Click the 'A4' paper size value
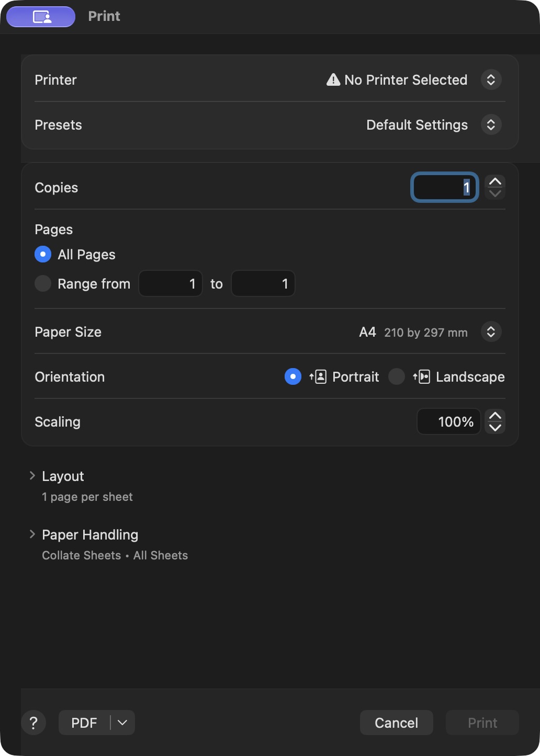This screenshot has width=540, height=756. [x=368, y=332]
